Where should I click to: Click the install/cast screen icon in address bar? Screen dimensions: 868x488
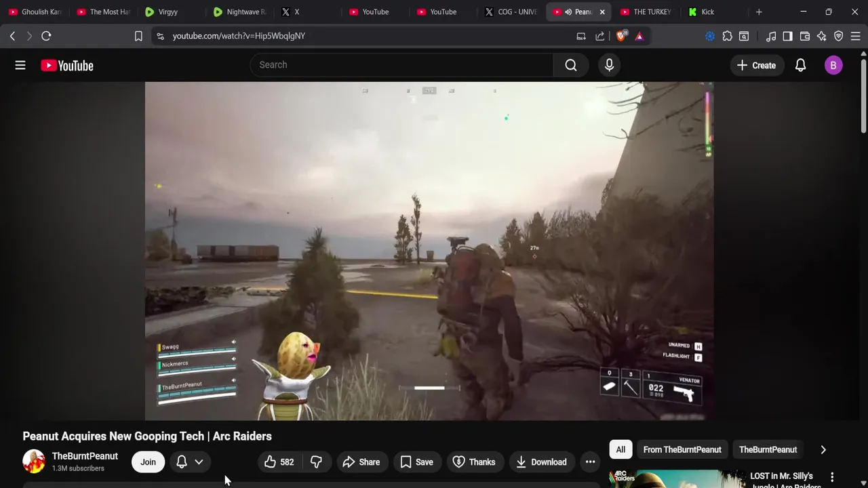click(x=581, y=36)
